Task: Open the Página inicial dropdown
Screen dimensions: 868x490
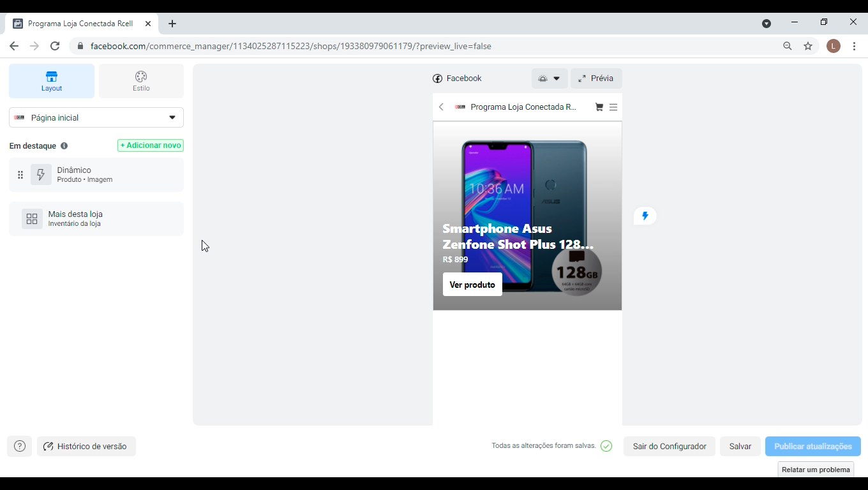Action: click(x=96, y=117)
